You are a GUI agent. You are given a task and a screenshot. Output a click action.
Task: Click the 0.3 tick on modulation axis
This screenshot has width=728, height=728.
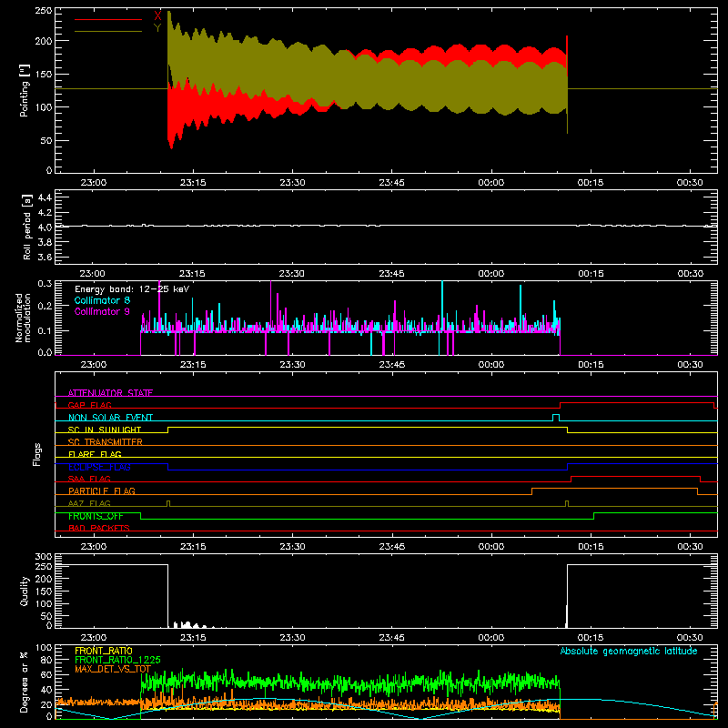[x=45, y=283]
